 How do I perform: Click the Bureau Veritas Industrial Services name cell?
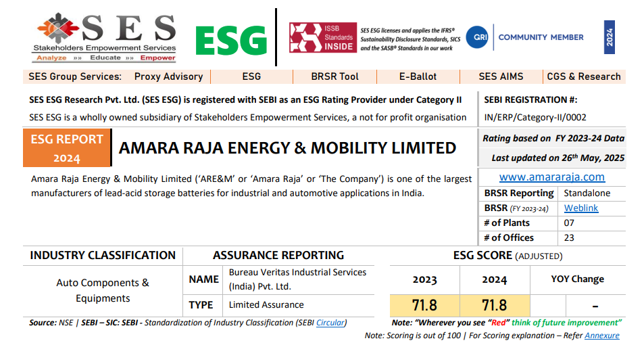click(297, 279)
